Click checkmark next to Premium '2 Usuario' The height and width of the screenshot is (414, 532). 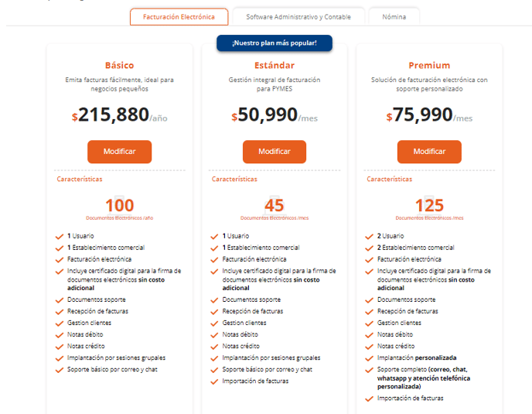pos(370,236)
